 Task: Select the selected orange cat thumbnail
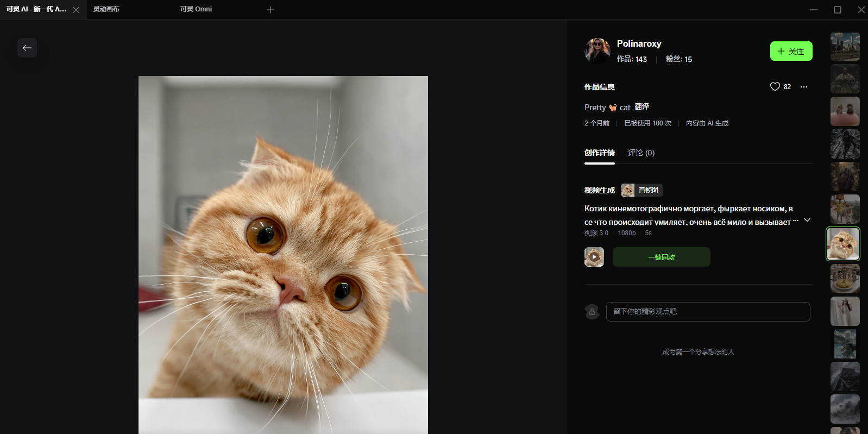[x=843, y=244]
